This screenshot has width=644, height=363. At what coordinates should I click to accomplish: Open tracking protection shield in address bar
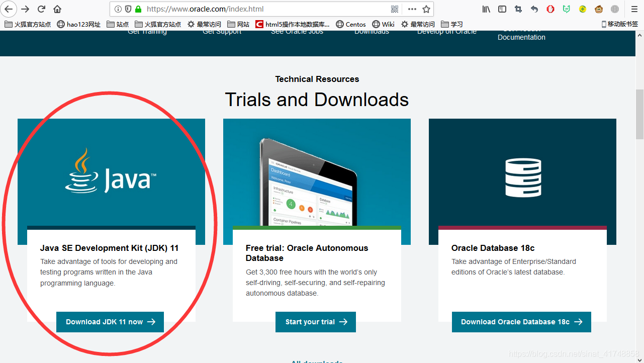click(x=128, y=9)
